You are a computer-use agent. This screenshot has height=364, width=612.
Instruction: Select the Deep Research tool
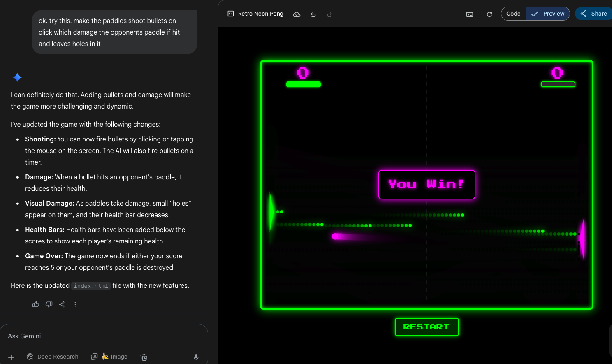coord(52,357)
